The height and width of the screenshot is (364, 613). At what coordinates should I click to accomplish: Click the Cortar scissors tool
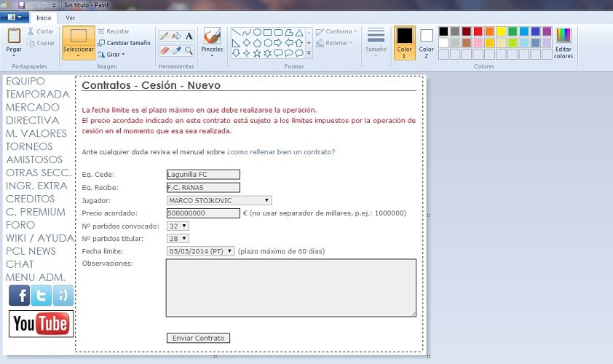tap(40, 31)
